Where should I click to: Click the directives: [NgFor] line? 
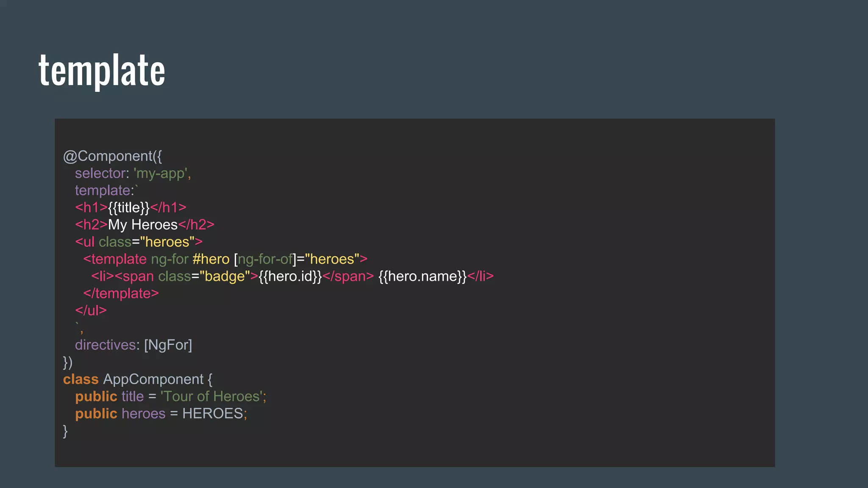134,345
